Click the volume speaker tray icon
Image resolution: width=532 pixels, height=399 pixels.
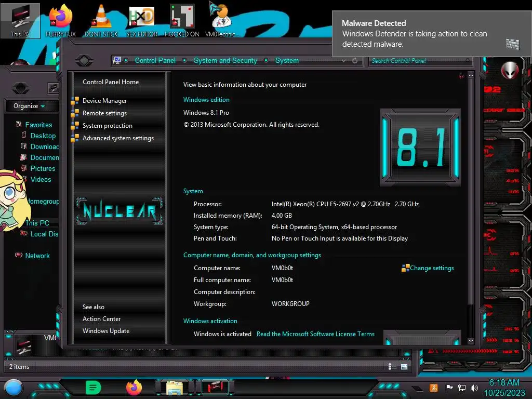pos(474,388)
